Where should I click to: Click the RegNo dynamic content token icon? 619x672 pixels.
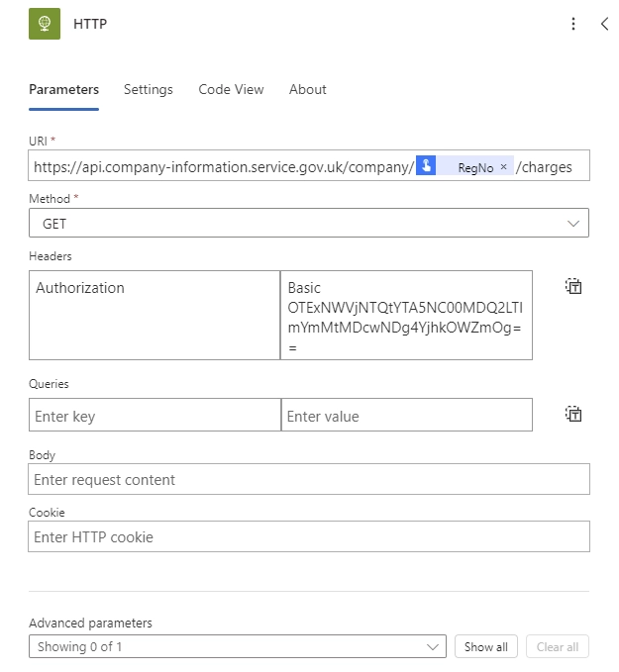coord(426,165)
